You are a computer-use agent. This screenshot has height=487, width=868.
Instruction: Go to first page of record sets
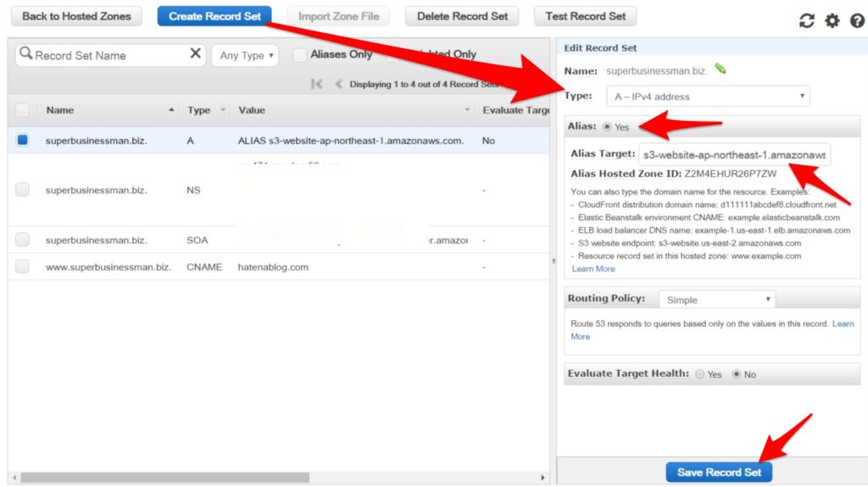coord(317,84)
